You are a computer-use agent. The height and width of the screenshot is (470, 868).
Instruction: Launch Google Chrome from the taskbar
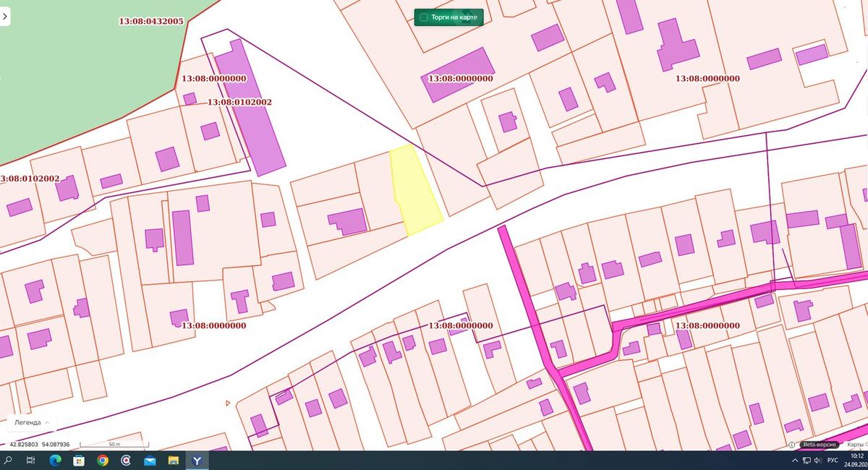[x=103, y=460]
